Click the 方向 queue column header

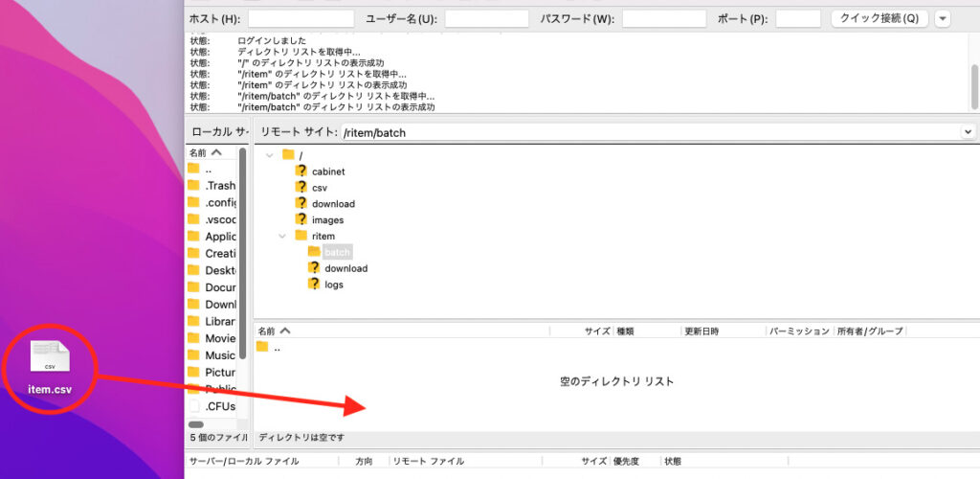364,462
